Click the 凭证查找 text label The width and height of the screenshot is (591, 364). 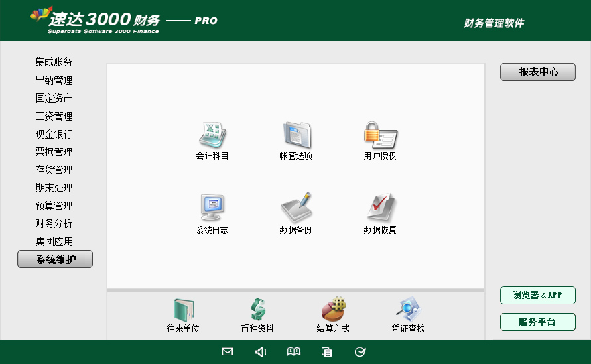(x=408, y=329)
